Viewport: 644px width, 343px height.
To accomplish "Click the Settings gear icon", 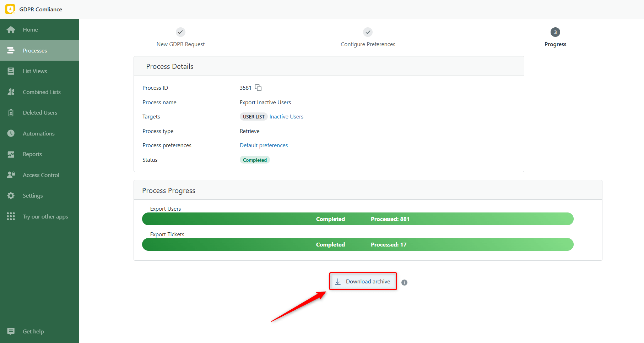I will click(x=11, y=195).
